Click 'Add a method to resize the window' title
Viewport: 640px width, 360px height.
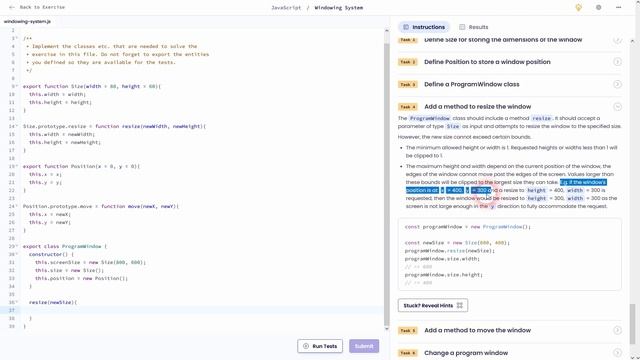click(478, 107)
